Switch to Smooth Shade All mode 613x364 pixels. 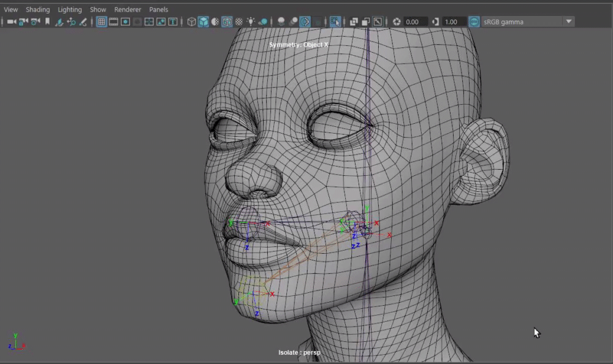[204, 22]
